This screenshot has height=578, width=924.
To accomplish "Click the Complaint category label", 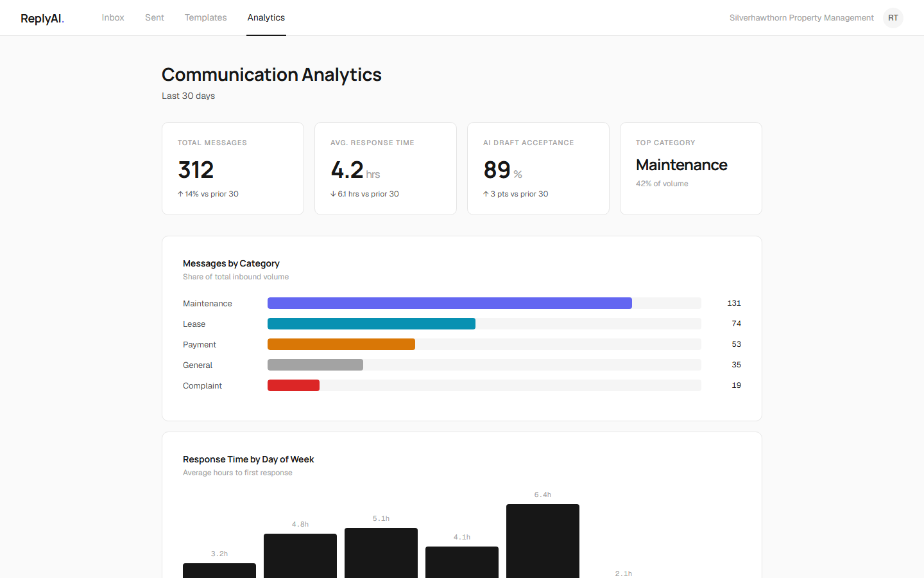I will (202, 385).
